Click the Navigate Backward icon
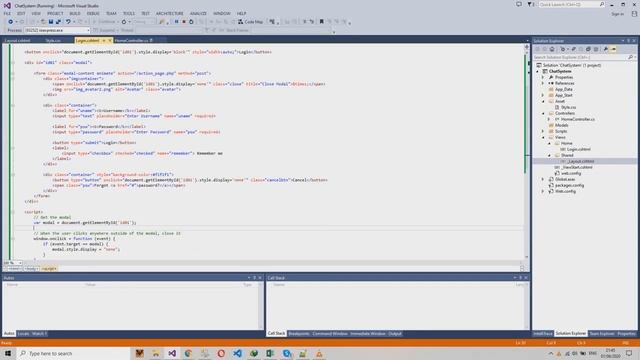640x360 pixels. point(11,22)
